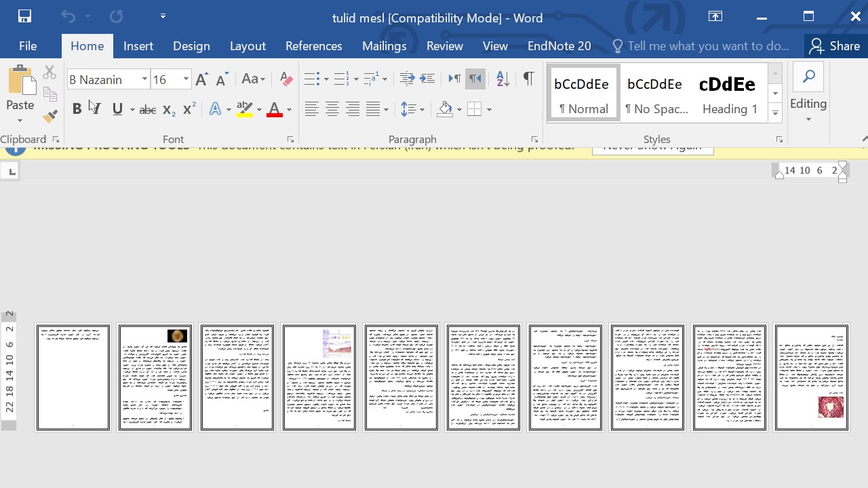Screen dimensions: 868x488
Task: Cut the selection with scissors icon
Action: 50,72
